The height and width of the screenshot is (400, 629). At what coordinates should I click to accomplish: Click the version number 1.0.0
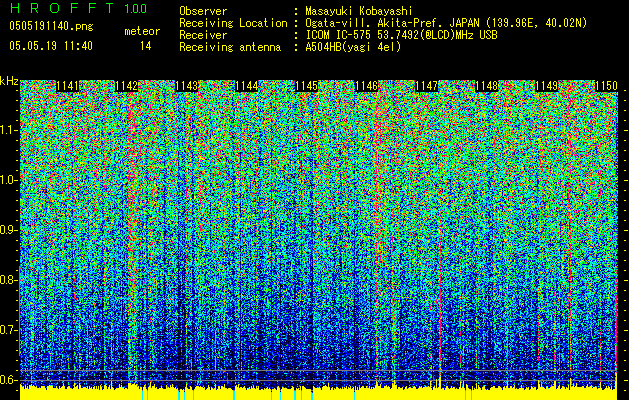(136, 8)
